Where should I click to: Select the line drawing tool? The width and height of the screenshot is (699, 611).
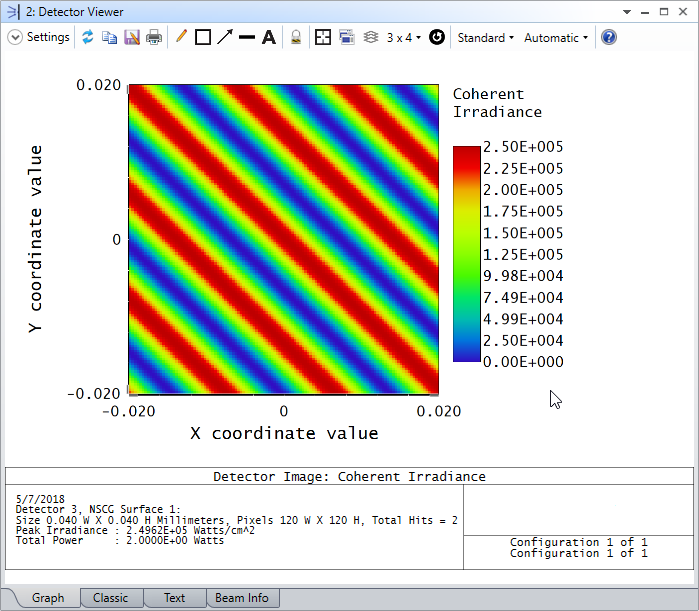click(x=247, y=37)
